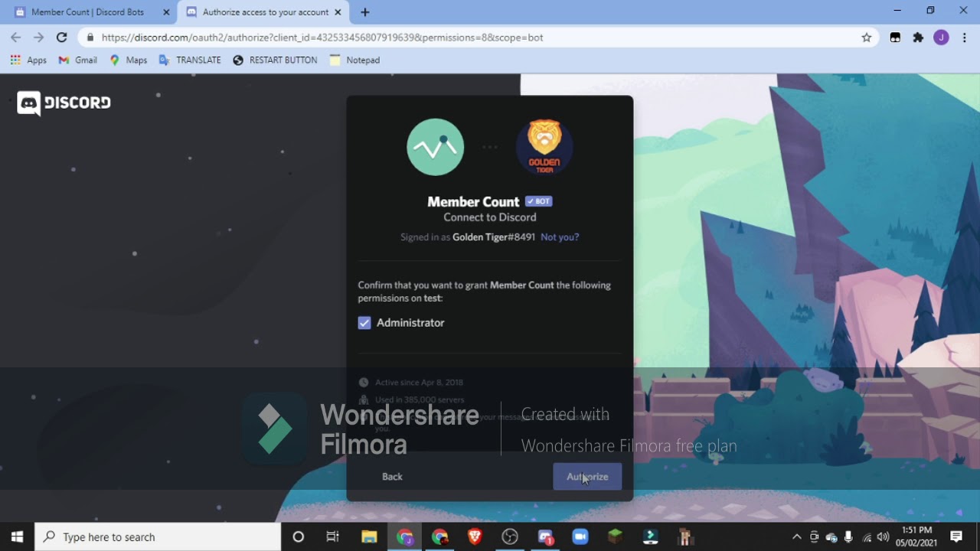
Task: Click 'Connect to Discord' text
Action: point(490,217)
